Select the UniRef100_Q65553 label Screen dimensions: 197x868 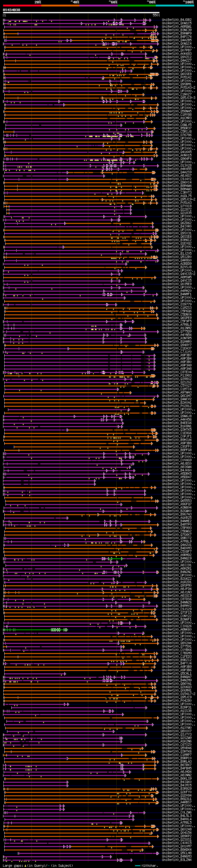(x=177, y=501)
